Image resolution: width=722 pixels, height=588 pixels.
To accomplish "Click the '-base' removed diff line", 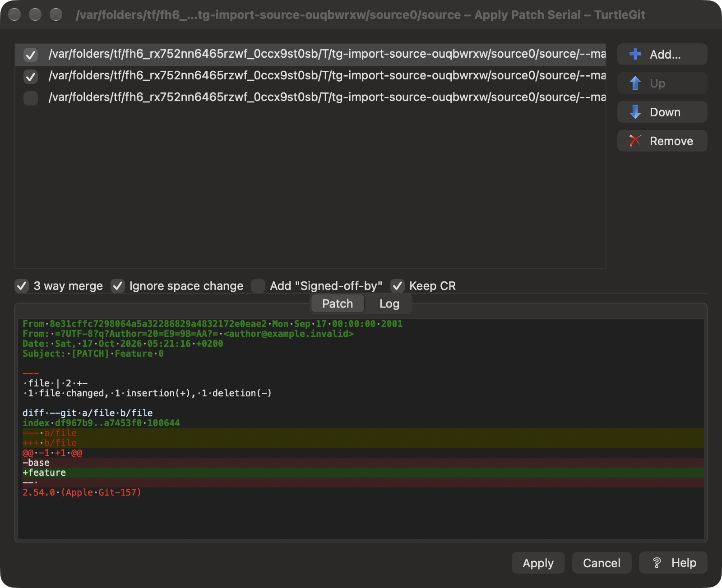I will point(36,463).
